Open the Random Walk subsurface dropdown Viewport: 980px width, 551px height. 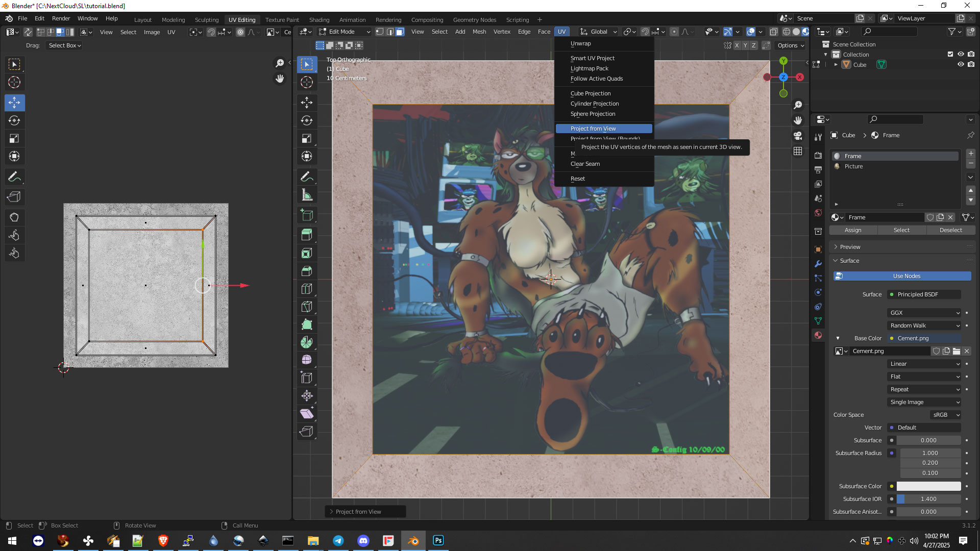[924, 325]
